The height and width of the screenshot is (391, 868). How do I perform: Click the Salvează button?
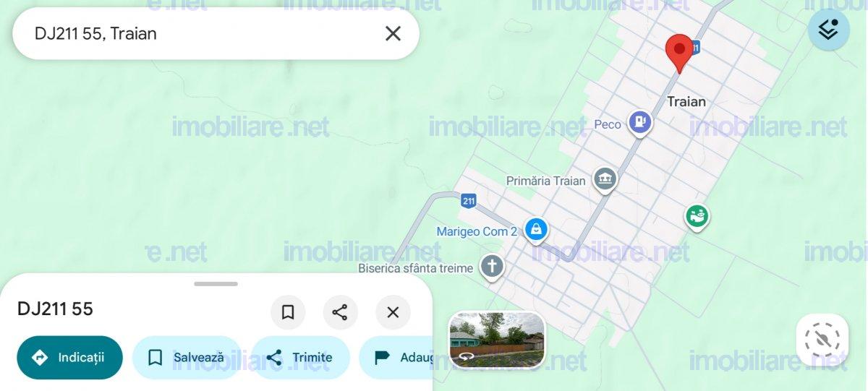pyautogui.click(x=187, y=357)
